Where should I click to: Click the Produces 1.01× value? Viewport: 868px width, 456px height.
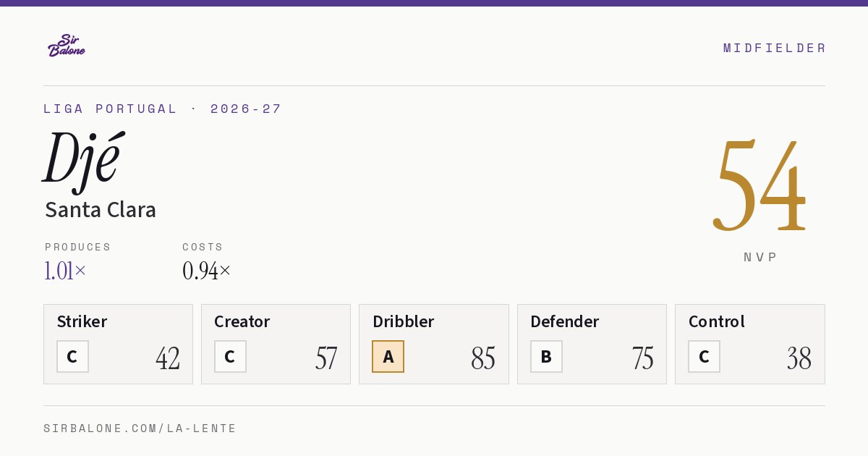point(65,271)
